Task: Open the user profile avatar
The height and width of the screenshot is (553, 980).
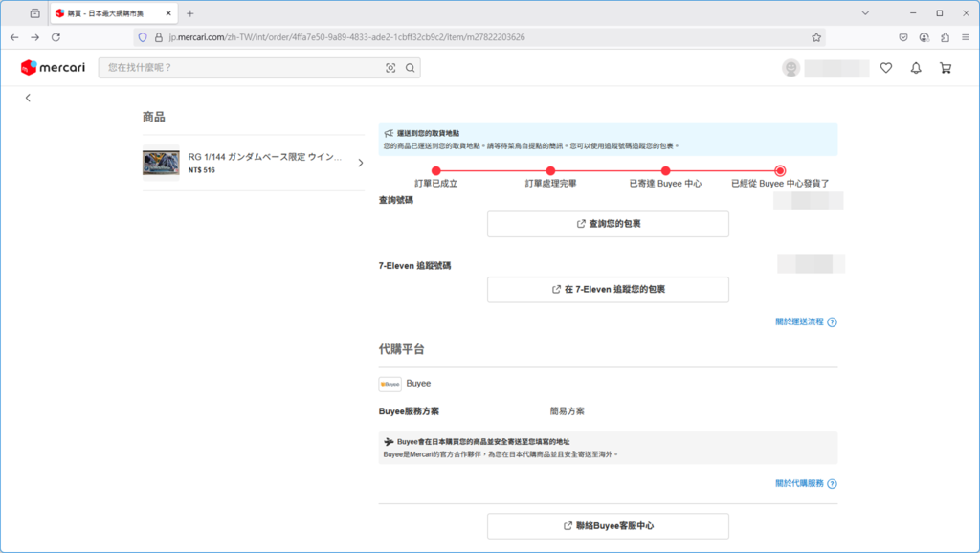Action: click(x=791, y=68)
